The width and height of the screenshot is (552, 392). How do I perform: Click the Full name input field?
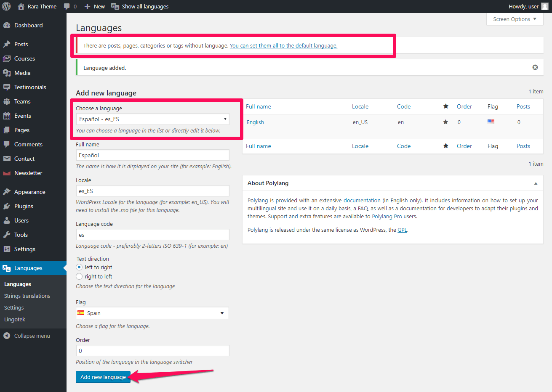(x=153, y=155)
